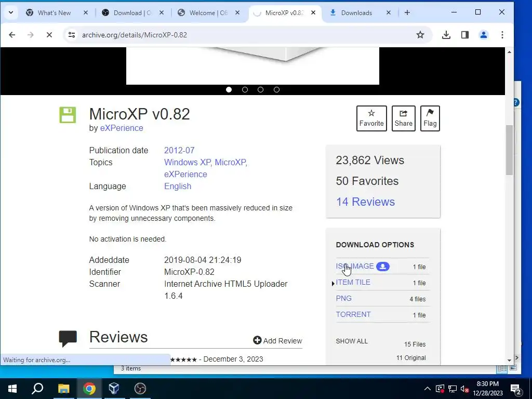Open File Explorer from the taskbar
Image resolution: width=532 pixels, height=399 pixels.
(63, 389)
